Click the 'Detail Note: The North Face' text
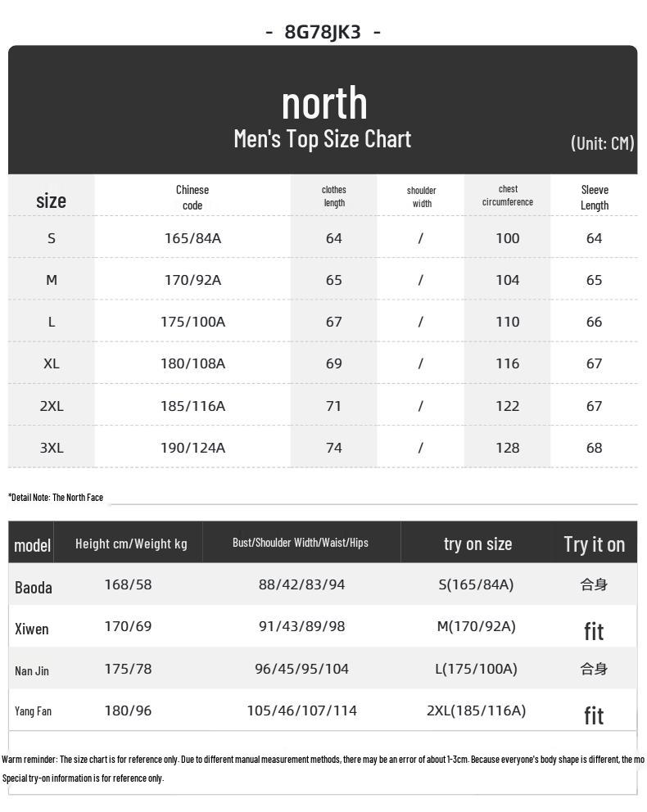Image resolution: width=647 pixels, height=812 pixels. (56, 497)
